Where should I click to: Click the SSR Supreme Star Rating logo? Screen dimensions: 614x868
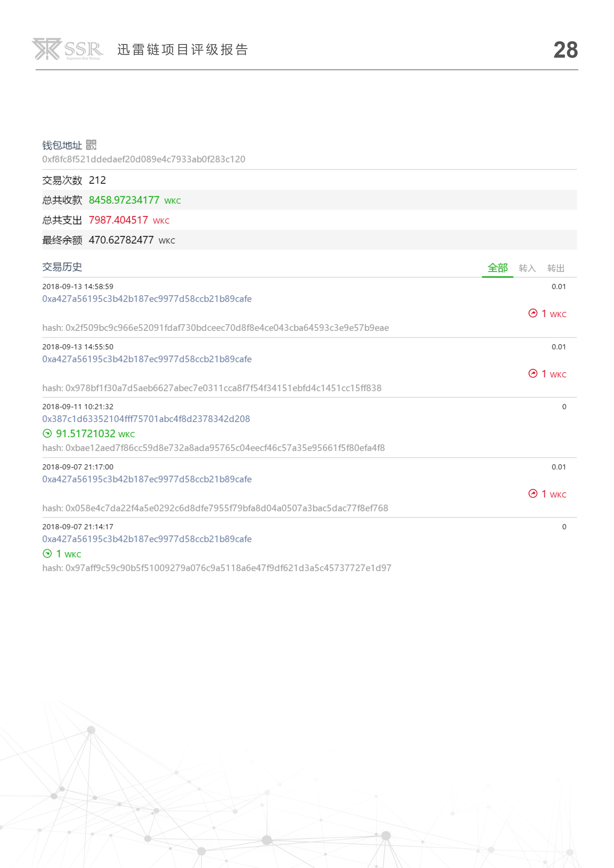(x=67, y=49)
